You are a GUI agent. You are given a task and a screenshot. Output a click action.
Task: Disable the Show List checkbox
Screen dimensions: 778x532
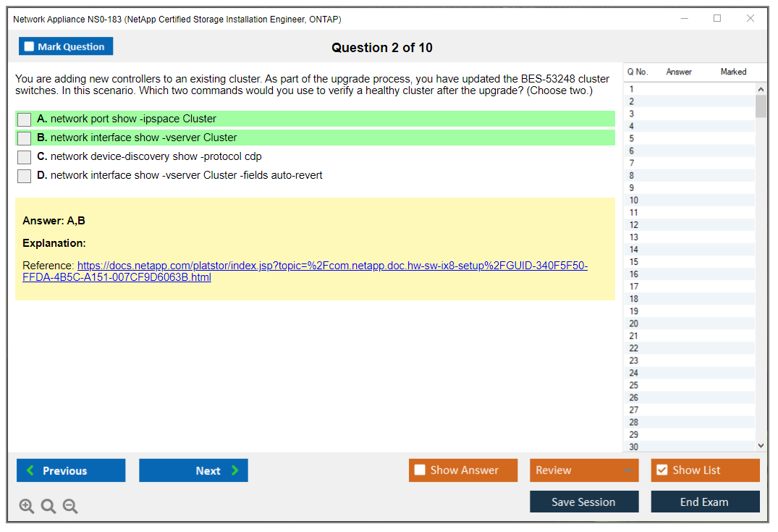(661, 470)
